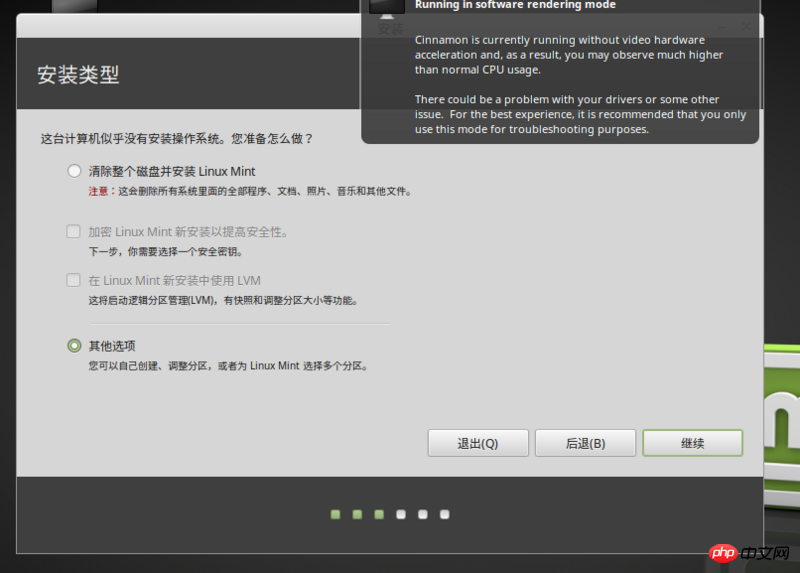Click the 其他选项 label text
This screenshot has width=800, height=573.
click(x=112, y=346)
